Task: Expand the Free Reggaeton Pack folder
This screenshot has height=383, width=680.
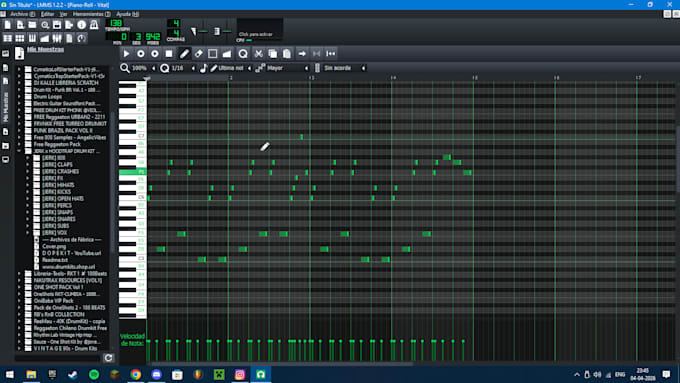Action: (19, 144)
